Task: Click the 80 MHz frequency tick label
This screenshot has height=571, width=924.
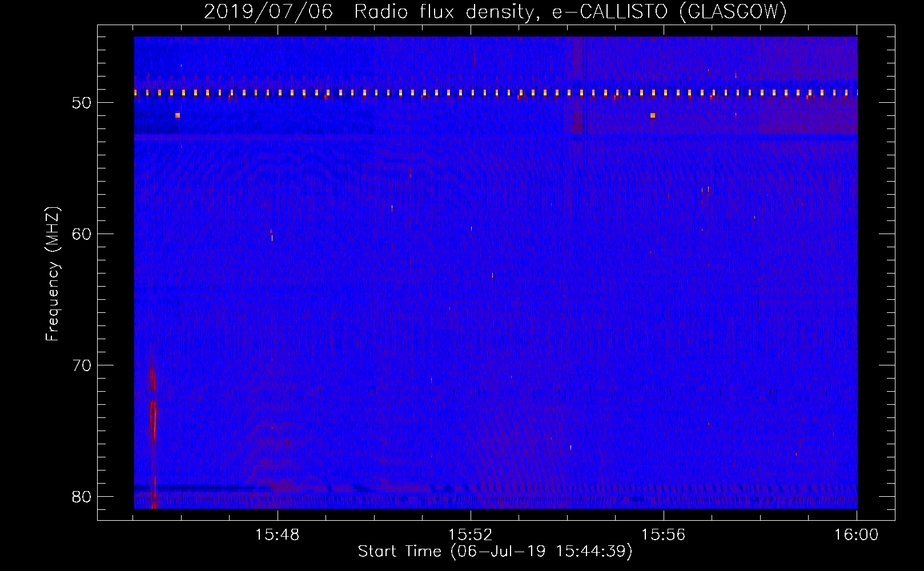Action: tap(82, 497)
